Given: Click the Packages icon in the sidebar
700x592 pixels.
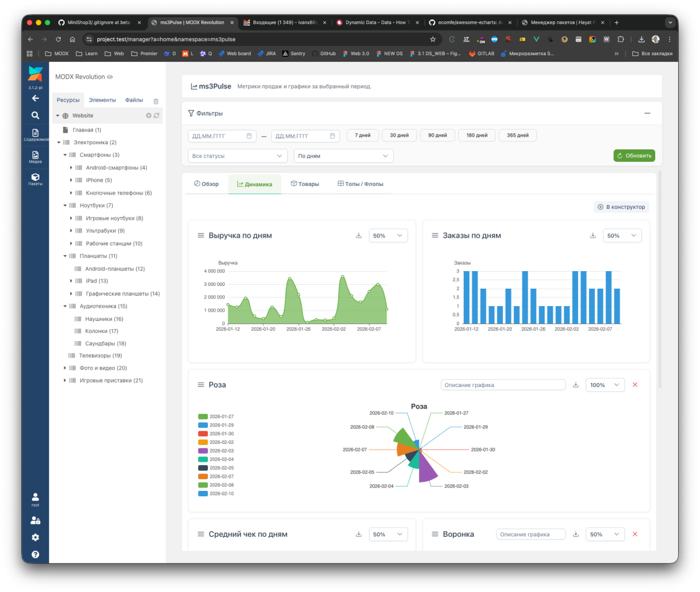Looking at the screenshot, I should point(35,179).
